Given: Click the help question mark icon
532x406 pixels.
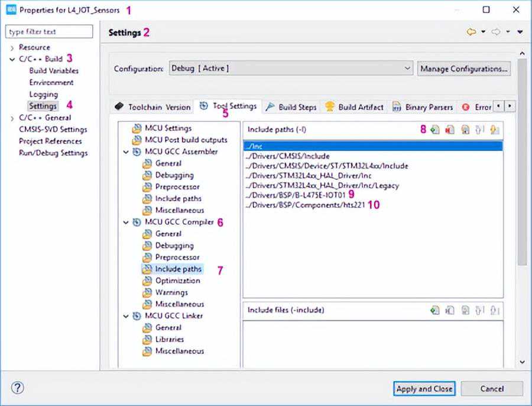Looking at the screenshot, I should pyautogui.click(x=18, y=388).
